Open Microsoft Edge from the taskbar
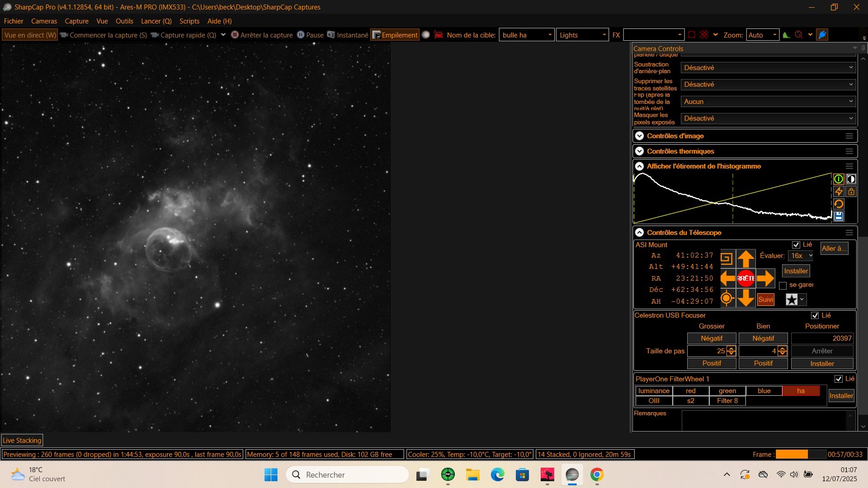Image resolution: width=868 pixels, height=488 pixels. pyautogui.click(x=498, y=474)
